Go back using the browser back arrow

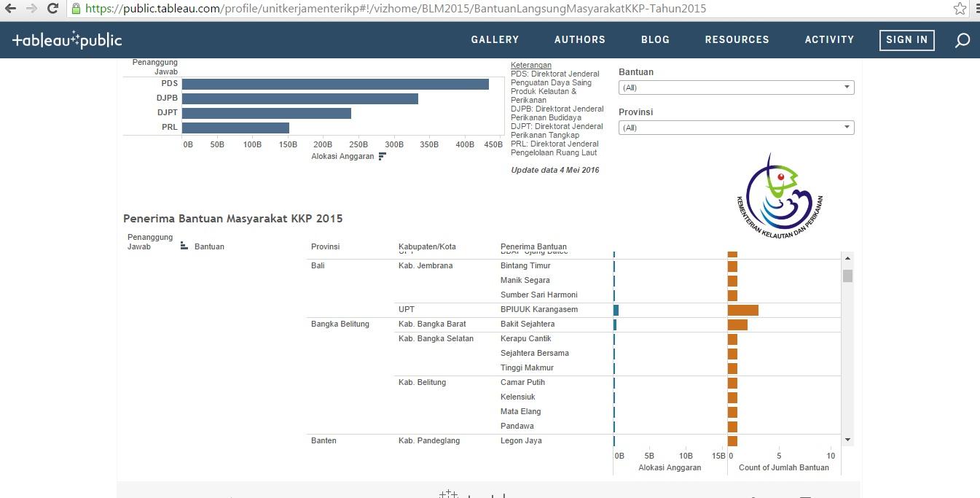pos(10,9)
